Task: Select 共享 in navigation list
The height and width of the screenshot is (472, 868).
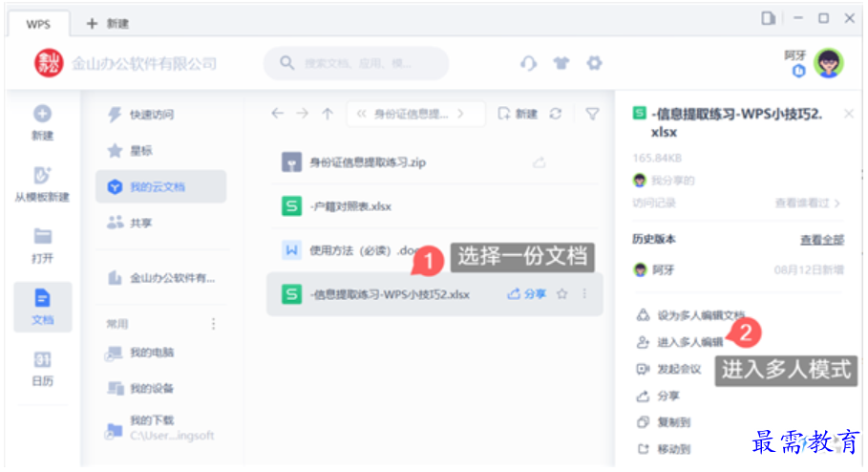Action: coord(161,223)
